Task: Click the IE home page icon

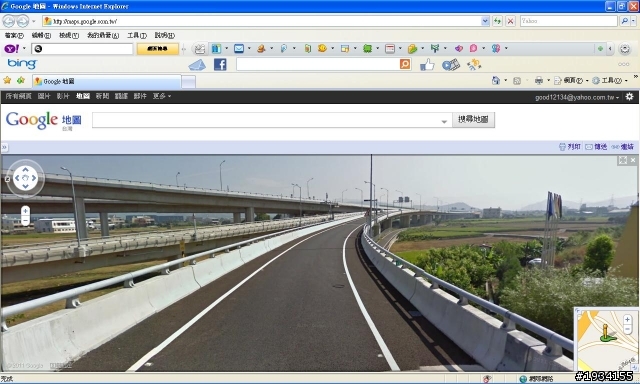Action: (x=496, y=80)
